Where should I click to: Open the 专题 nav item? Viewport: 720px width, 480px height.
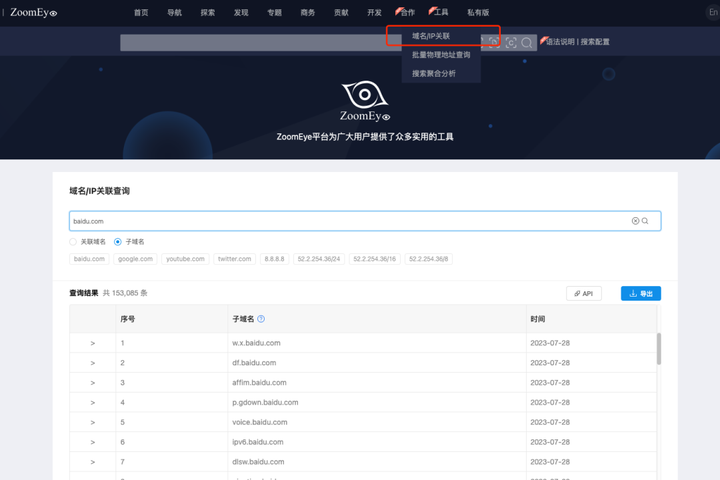tap(275, 12)
